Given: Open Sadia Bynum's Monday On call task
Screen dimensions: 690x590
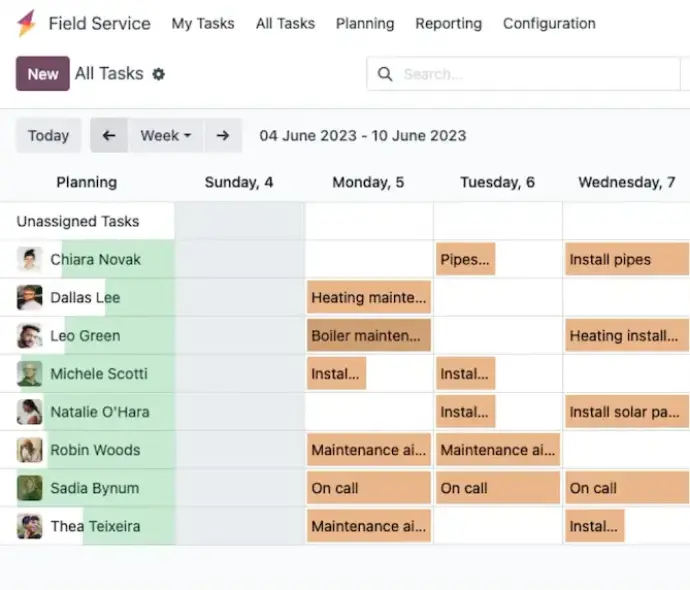Looking at the screenshot, I should (x=369, y=488).
